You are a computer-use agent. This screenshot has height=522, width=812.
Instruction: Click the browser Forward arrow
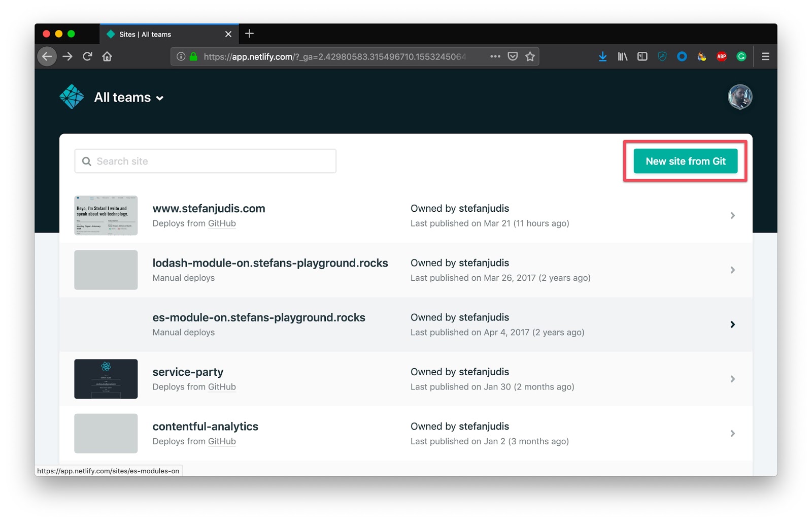pyautogui.click(x=67, y=56)
